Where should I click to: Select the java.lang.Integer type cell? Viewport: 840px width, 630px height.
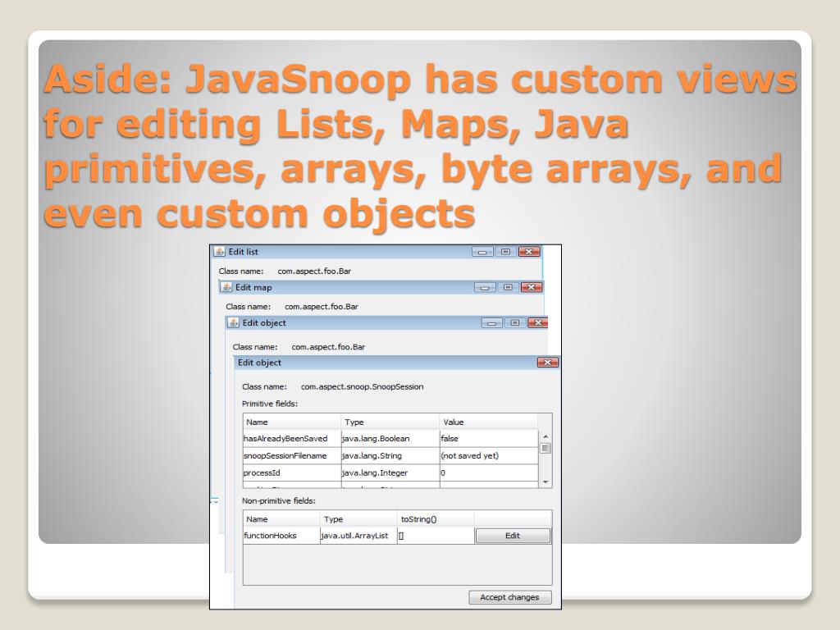coord(390,473)
